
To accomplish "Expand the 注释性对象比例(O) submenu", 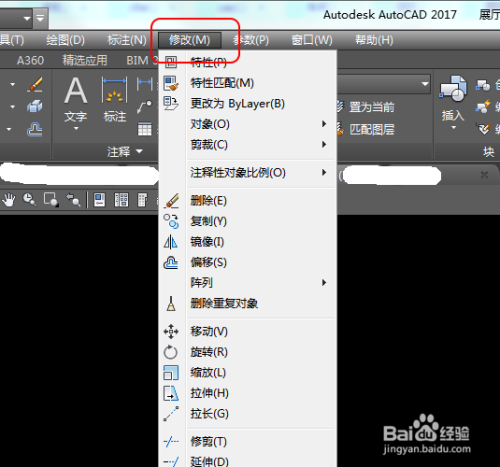I will click(248, 173).
